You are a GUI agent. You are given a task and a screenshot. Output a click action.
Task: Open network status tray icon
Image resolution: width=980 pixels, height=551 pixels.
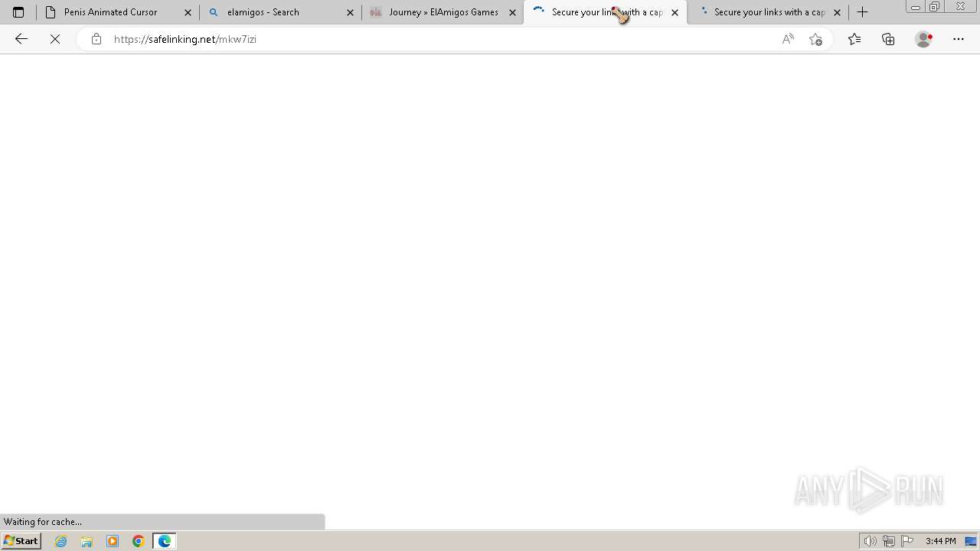click(889, 541)
